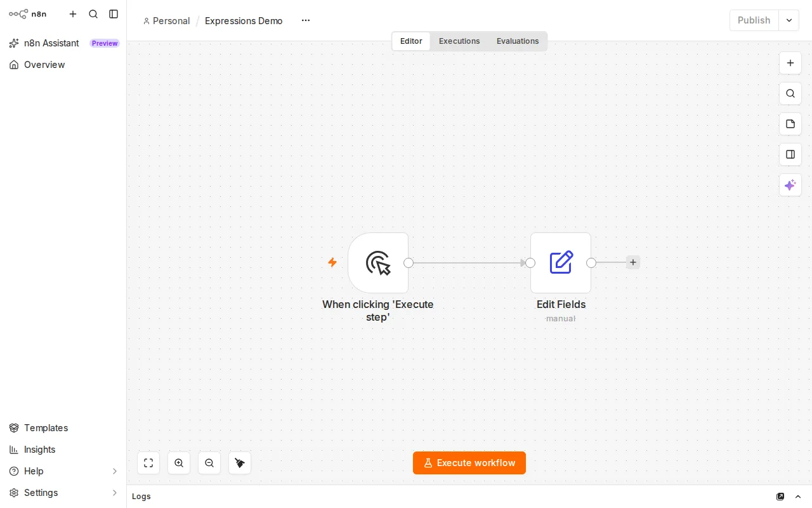This screenshot has width=812, height=508.
Task: Create new item with plus icon in sidebar
Action: (73, 14)
